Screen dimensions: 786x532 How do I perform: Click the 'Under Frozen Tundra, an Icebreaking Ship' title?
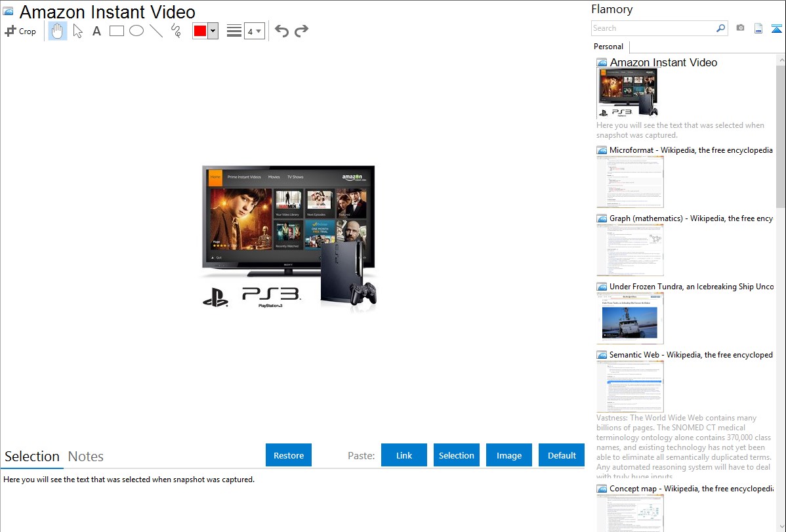click(692, 286)
